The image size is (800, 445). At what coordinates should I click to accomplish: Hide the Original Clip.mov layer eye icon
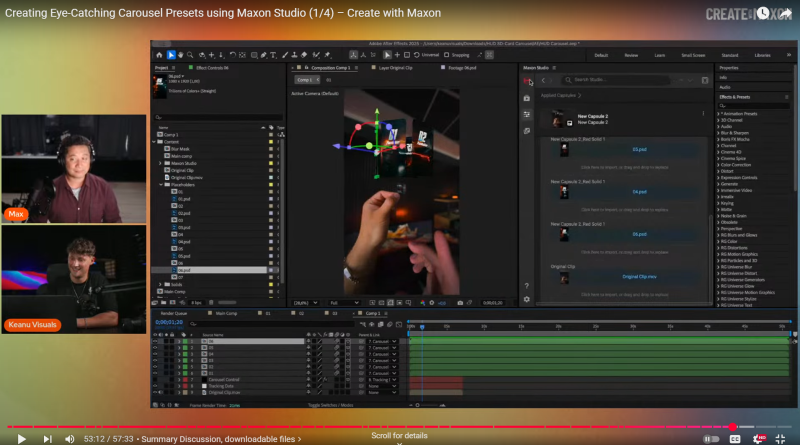(155, 392)
